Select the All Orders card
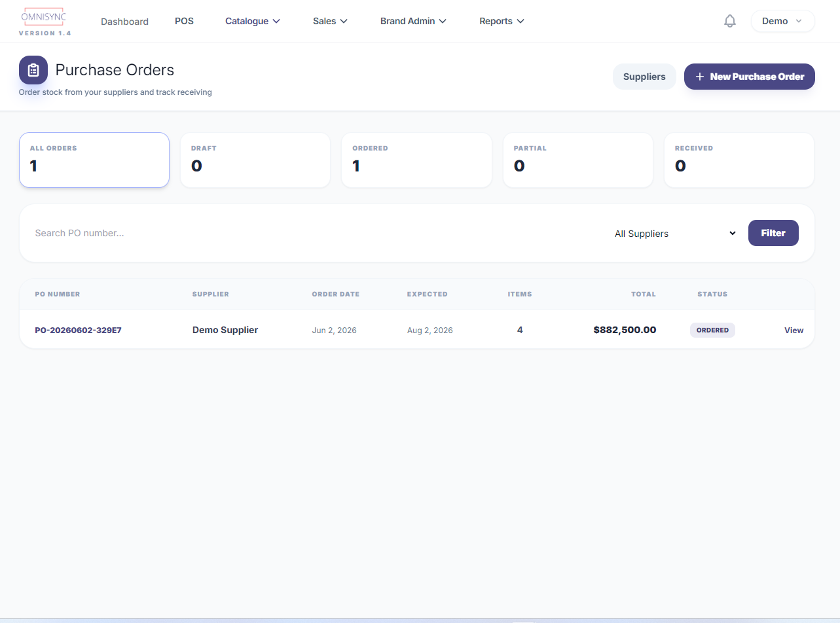840x623 pixels. click(94, 160)
